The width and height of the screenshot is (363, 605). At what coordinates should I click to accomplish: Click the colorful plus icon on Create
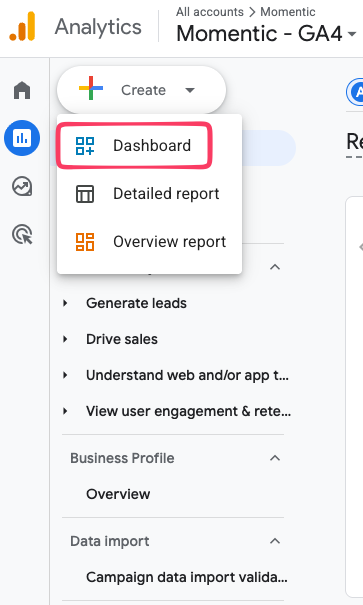pos(91,88)
